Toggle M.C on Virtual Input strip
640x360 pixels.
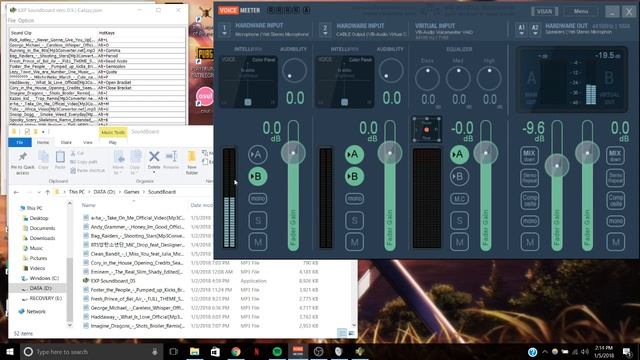click(459, 199)
